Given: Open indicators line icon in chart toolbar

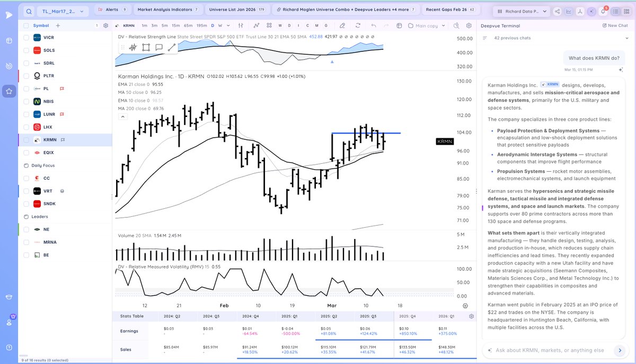Looking at the screenshot, I should (x=257, y=25).
